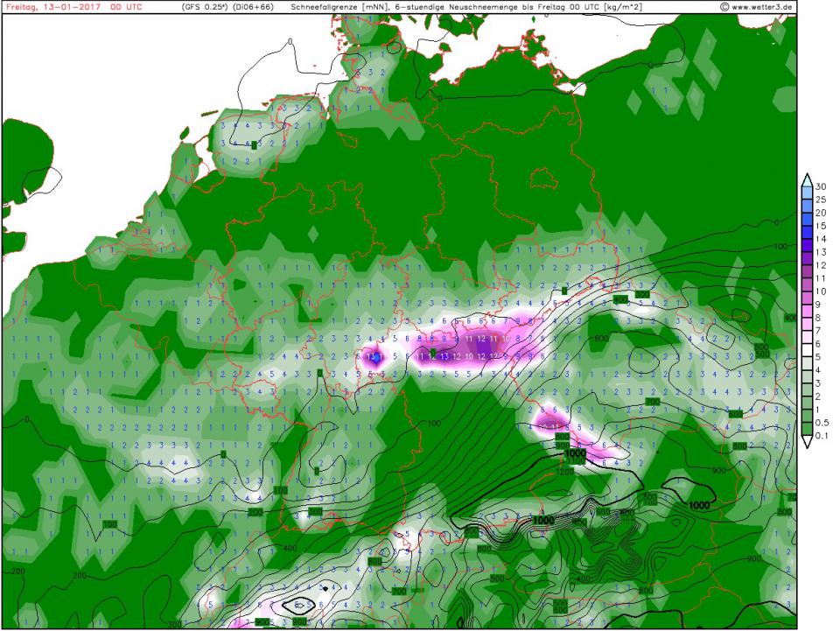Select the legend value 10 label
Screen dimensions: 840x631
[822, 291]
